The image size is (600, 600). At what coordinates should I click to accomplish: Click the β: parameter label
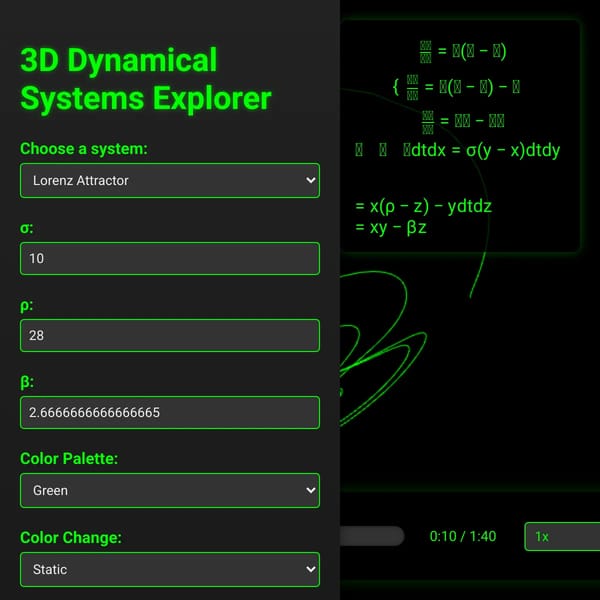tap(27, 382)
